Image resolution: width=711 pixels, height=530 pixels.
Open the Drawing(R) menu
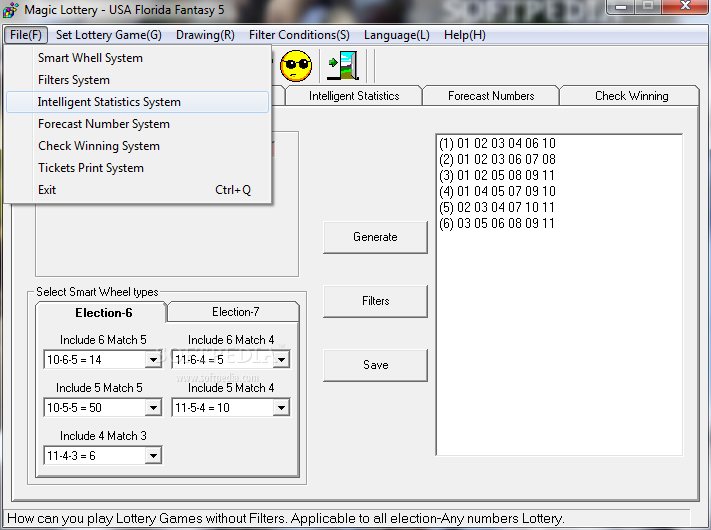(205, 35)
